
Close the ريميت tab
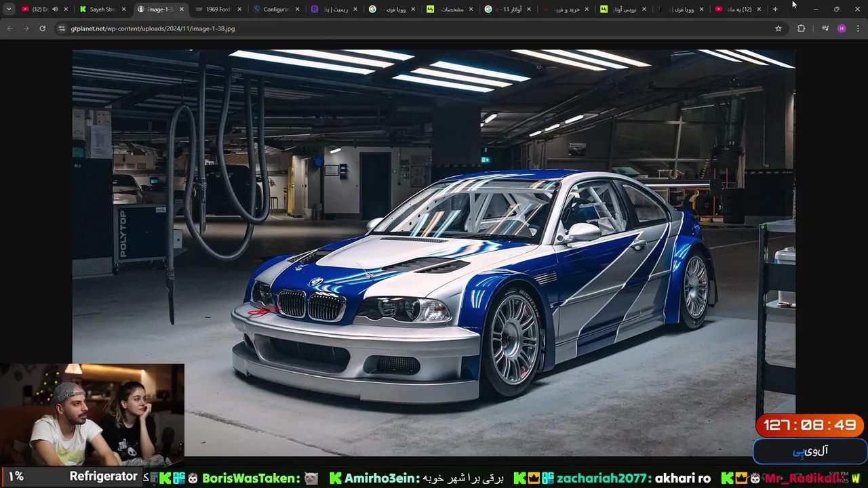tap(355, 9)
